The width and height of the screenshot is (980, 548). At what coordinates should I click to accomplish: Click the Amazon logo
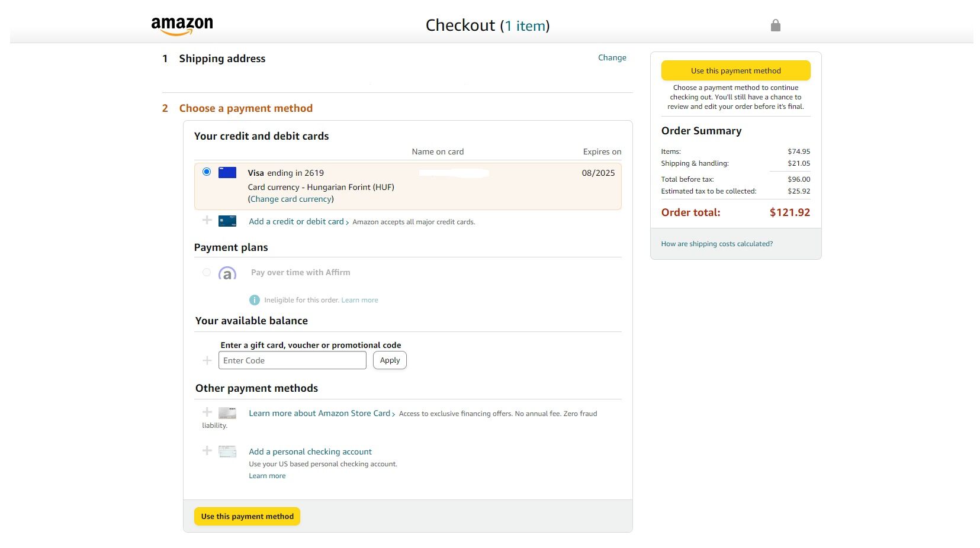(x=182, y=25)
